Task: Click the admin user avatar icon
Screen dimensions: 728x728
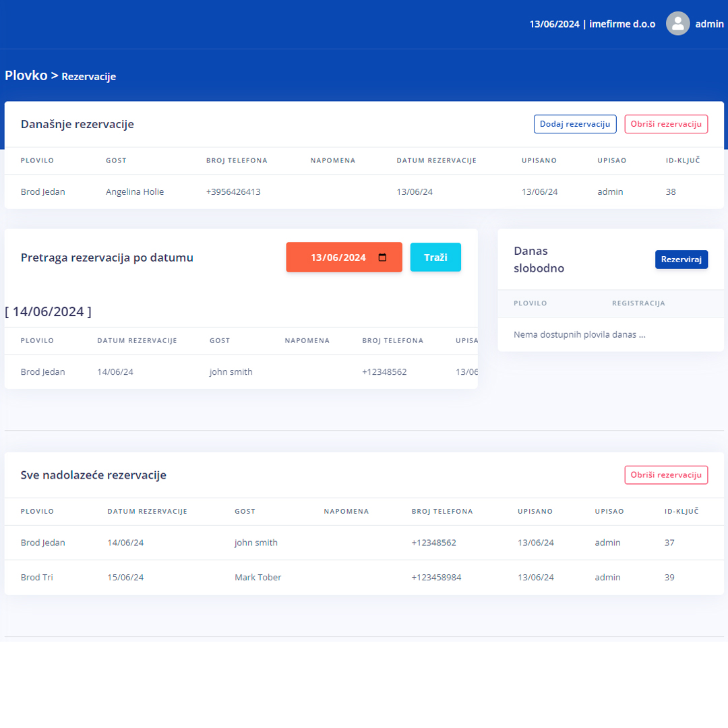Action: (x=677, y=24)
